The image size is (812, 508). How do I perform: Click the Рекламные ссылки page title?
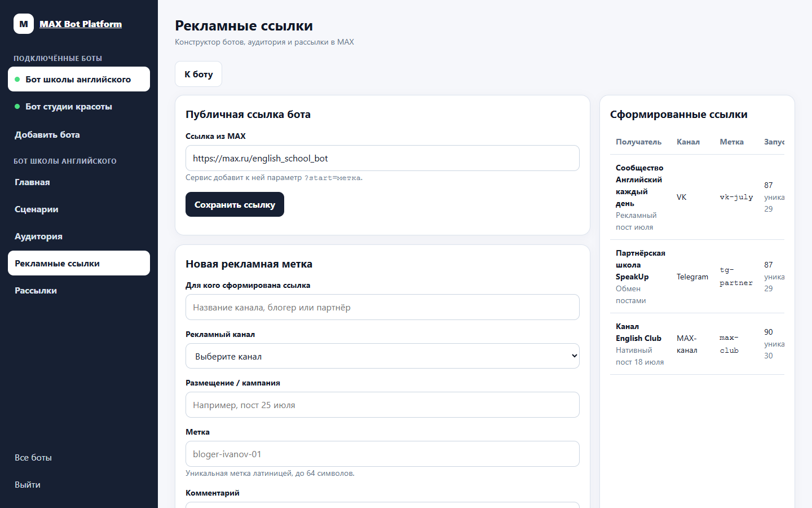click(244, 25)
